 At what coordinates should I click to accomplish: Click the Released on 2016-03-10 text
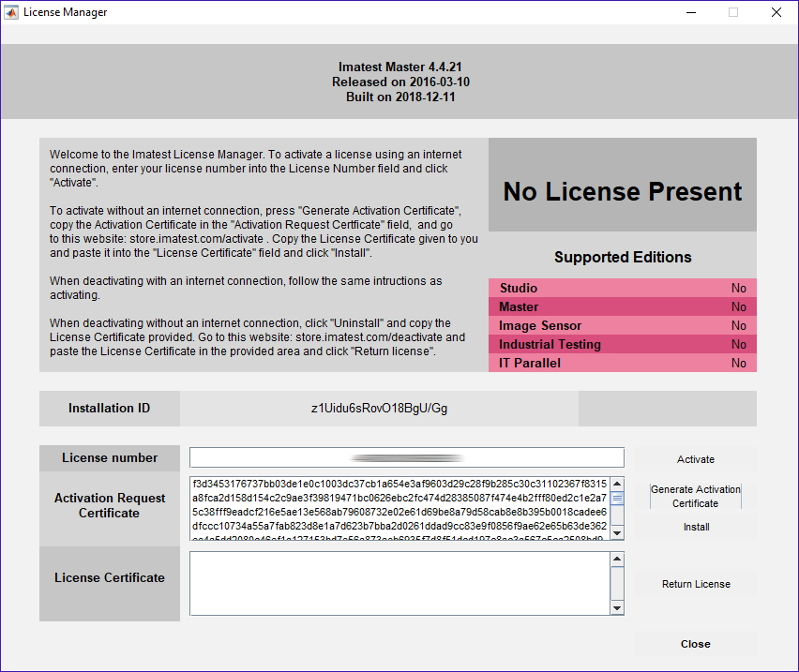(400, 82)
